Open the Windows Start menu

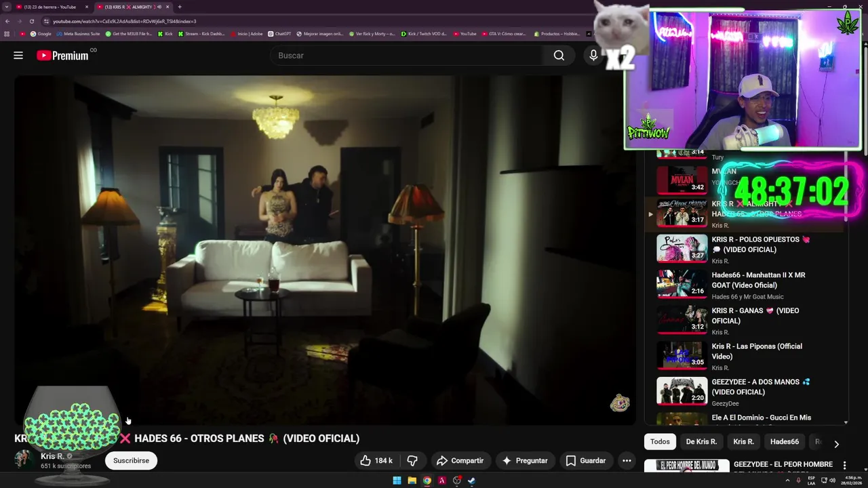point(397,481)
